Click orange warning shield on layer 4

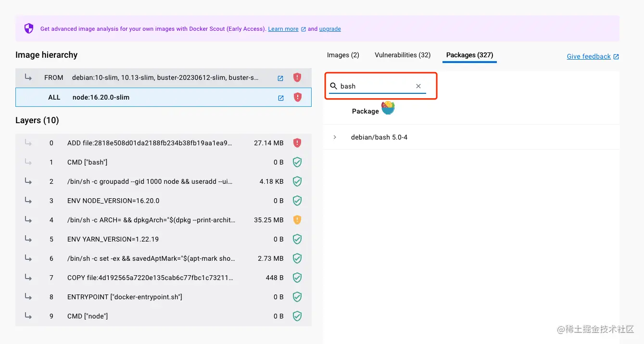[x=297, y=220]
